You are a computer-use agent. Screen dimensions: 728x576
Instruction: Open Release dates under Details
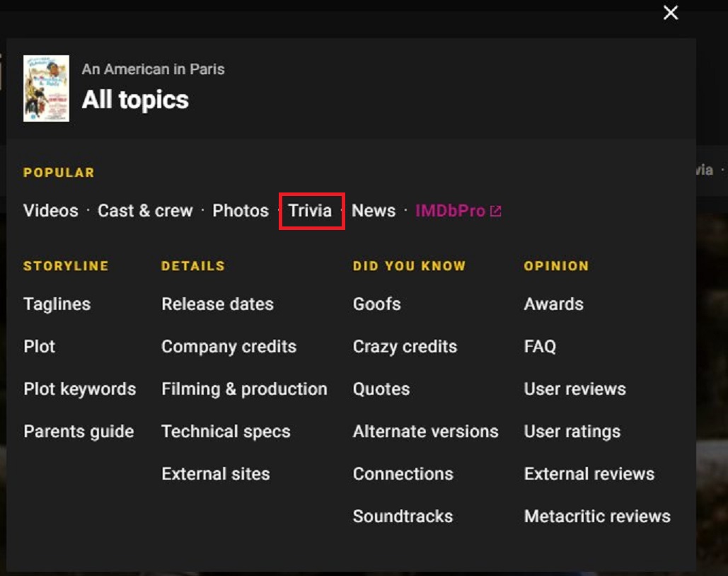pyautogui.click(x=217, y=304)
